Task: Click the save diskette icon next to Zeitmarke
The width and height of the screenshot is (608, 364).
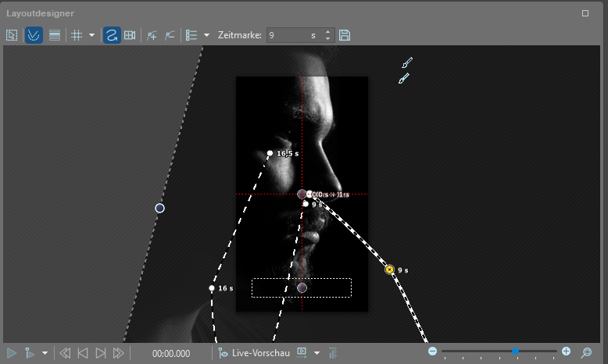Action: [x=345, y=35]
